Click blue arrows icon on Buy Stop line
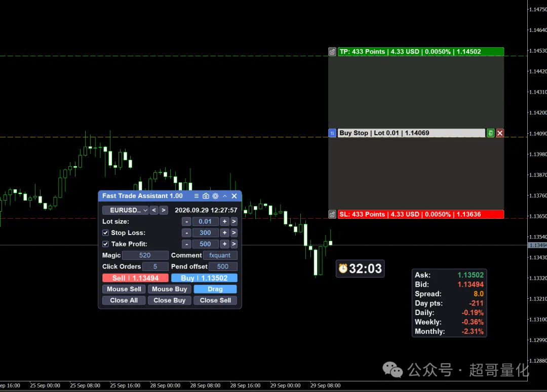 [x=332, y=133]
